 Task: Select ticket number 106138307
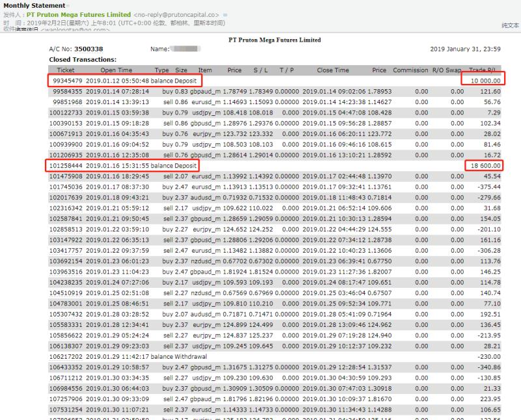point(66,346)
